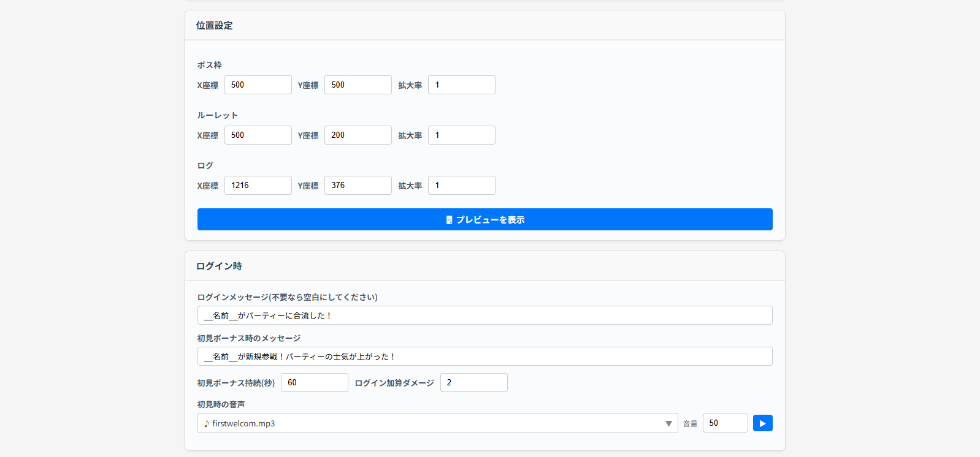Viewport: 980px width, 457px height.
Task: Focus the ログ X座標 field showing 1216
Action: point(258,186)
